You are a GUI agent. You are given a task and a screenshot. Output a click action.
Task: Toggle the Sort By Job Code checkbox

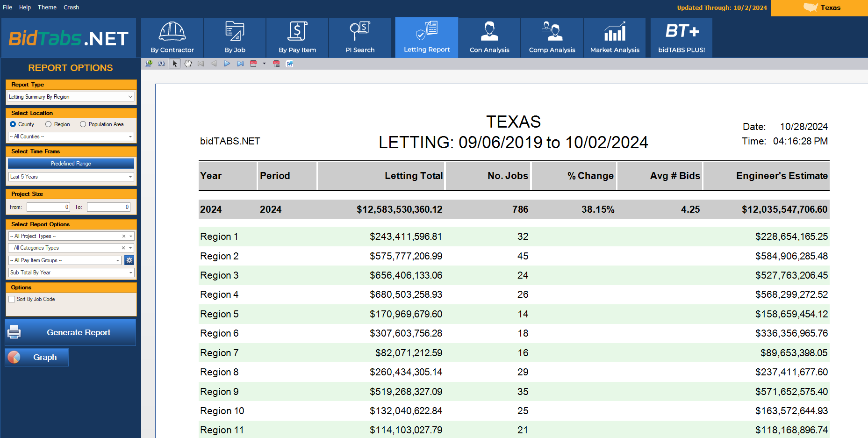[x=12, y=299]
